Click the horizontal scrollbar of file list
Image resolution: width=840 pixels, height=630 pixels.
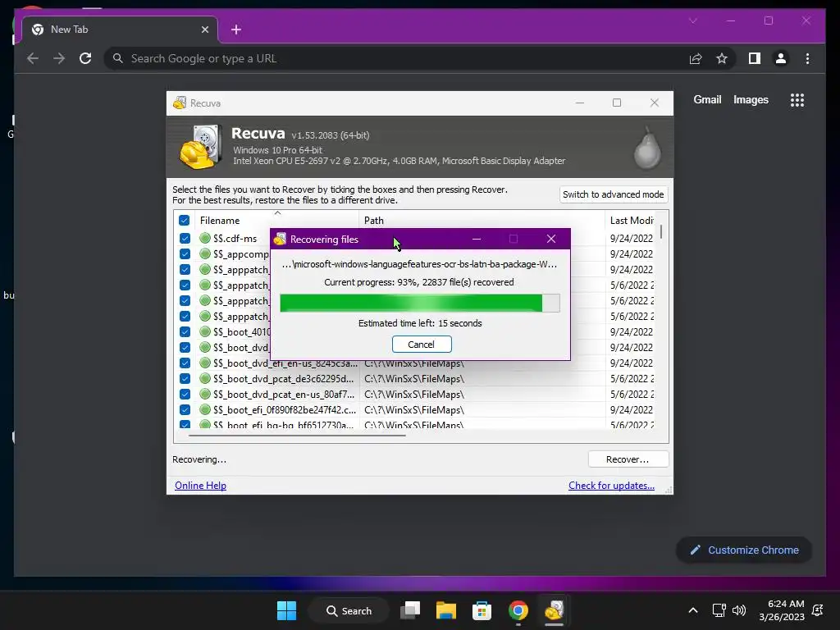[x=297, y=436]
